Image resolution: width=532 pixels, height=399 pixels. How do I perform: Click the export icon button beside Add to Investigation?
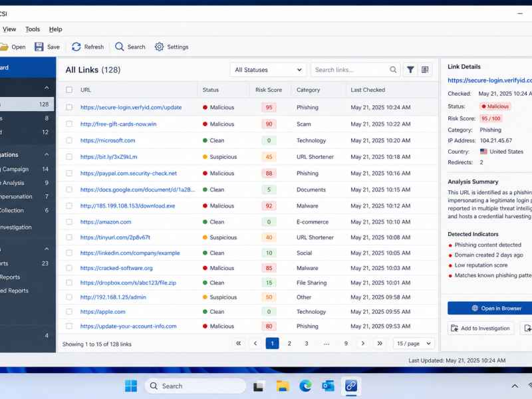[x=527, y=328]
